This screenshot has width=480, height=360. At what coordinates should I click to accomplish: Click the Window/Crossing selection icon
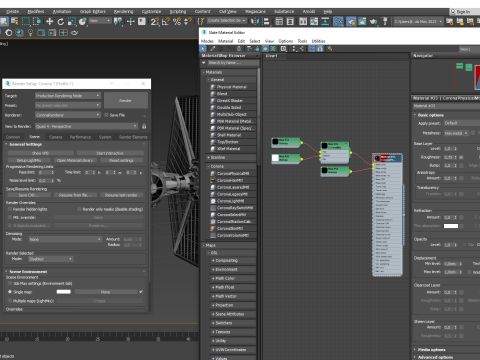(37, 22)
